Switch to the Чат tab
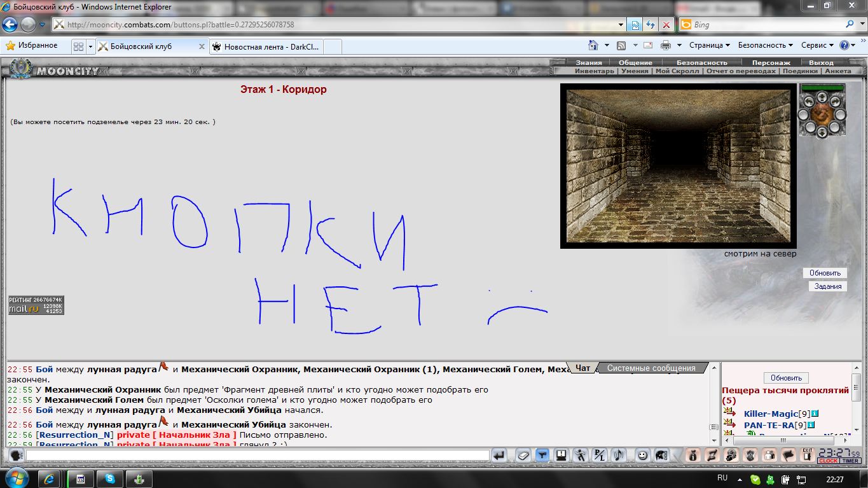Viewport: 868px width, 488px height. 582,368
